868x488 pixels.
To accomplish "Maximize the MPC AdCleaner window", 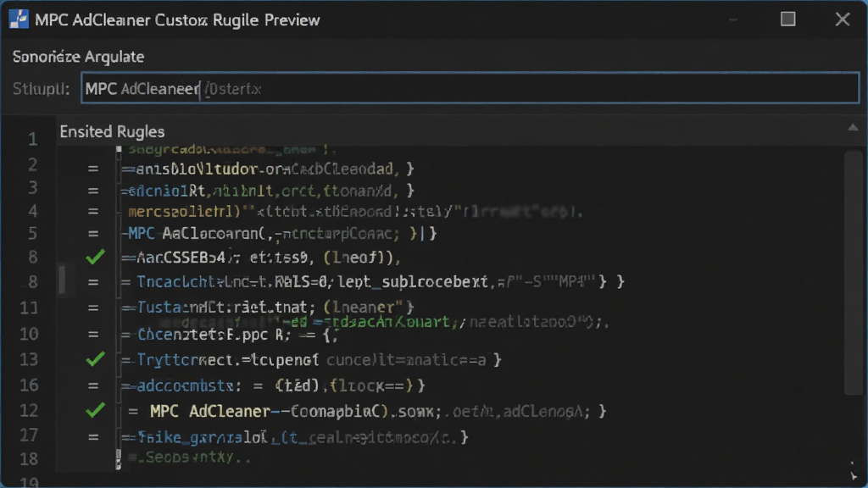I will pos(787,19).
